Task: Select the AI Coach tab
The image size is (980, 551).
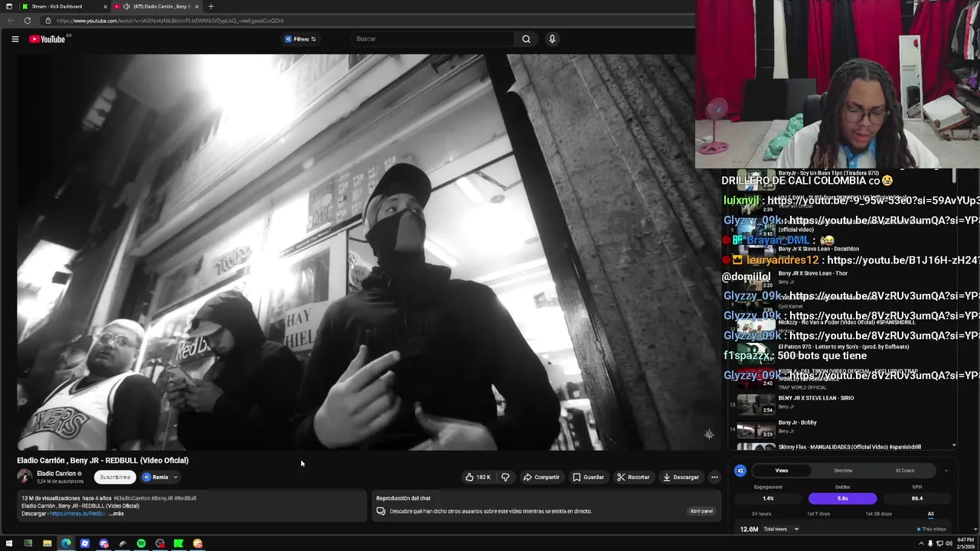Action: [905, 471]
